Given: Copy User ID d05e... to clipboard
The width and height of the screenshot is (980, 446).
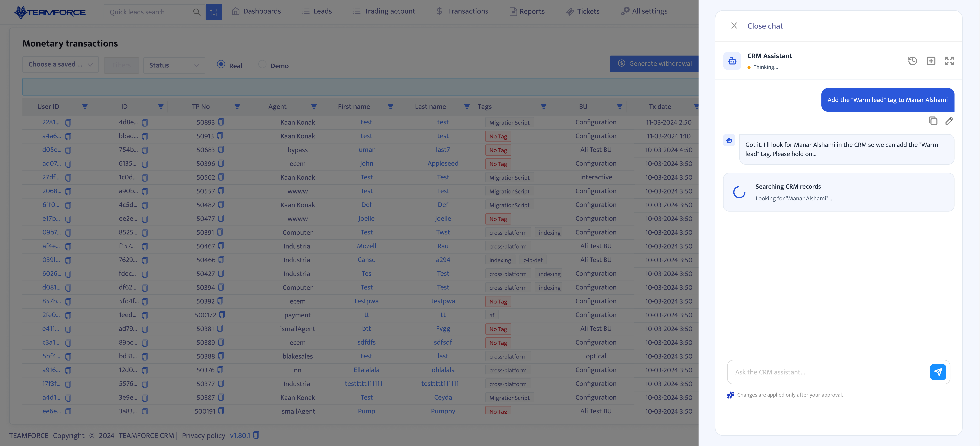Looking at the screenshot, I should pos(68,150).
